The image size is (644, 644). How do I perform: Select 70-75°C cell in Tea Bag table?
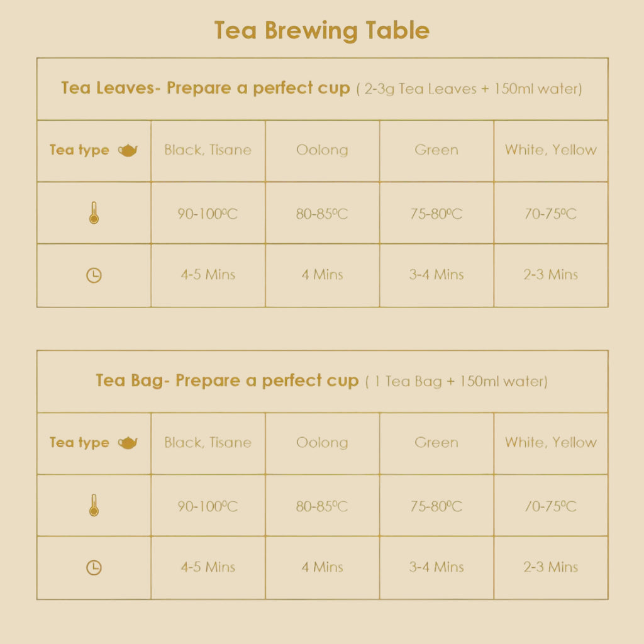point(550,506)
